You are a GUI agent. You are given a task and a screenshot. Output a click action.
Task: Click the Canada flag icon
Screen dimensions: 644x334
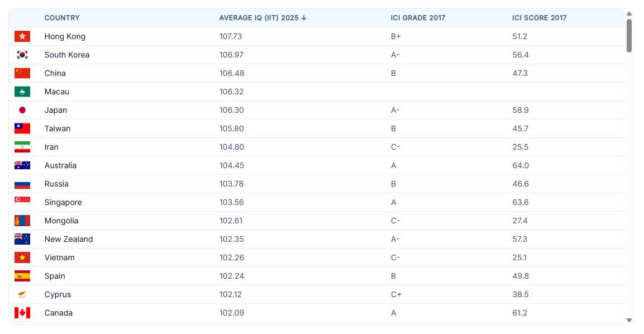pos(22,313)
